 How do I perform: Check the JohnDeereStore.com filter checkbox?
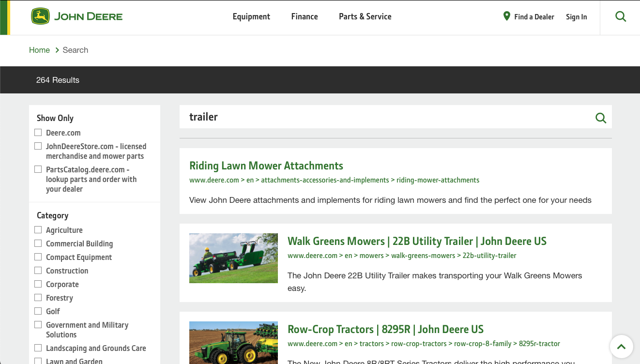38,146
